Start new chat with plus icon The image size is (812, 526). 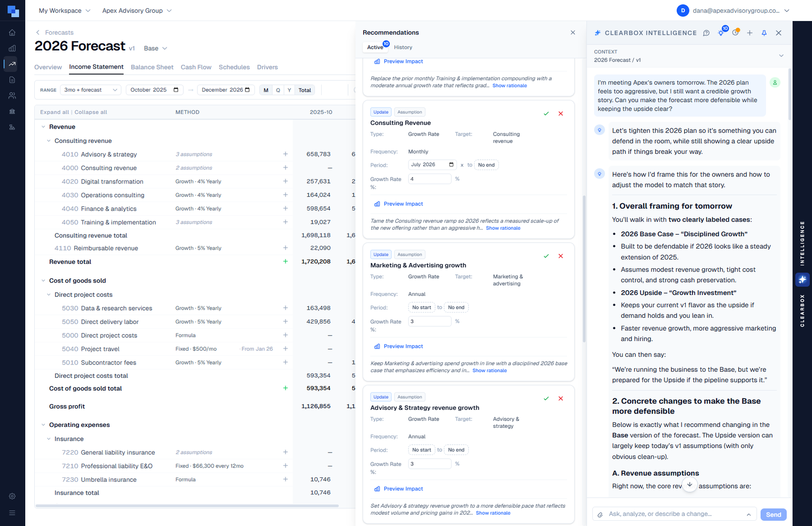[750, 33]
